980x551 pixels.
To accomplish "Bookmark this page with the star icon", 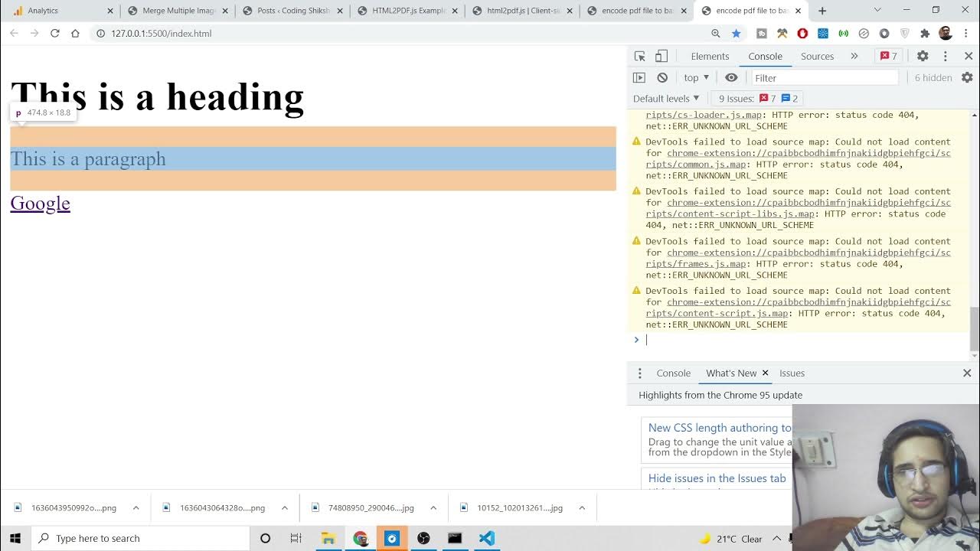I will [x=736, y=34].
